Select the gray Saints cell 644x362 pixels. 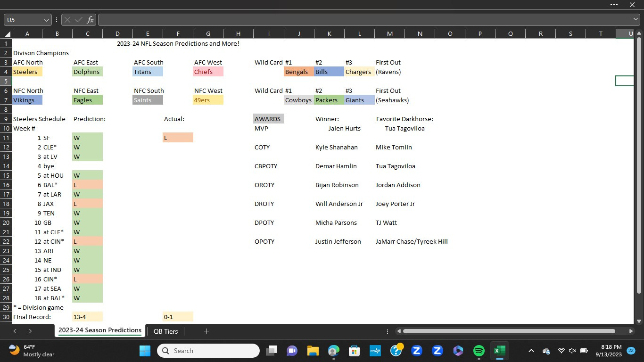[148, 100]
